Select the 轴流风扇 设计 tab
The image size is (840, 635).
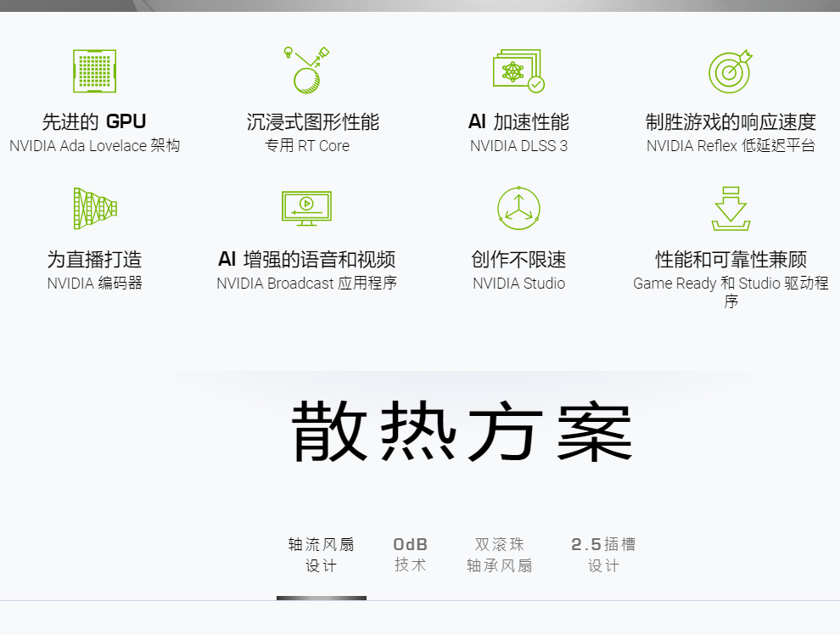(322, 554)
